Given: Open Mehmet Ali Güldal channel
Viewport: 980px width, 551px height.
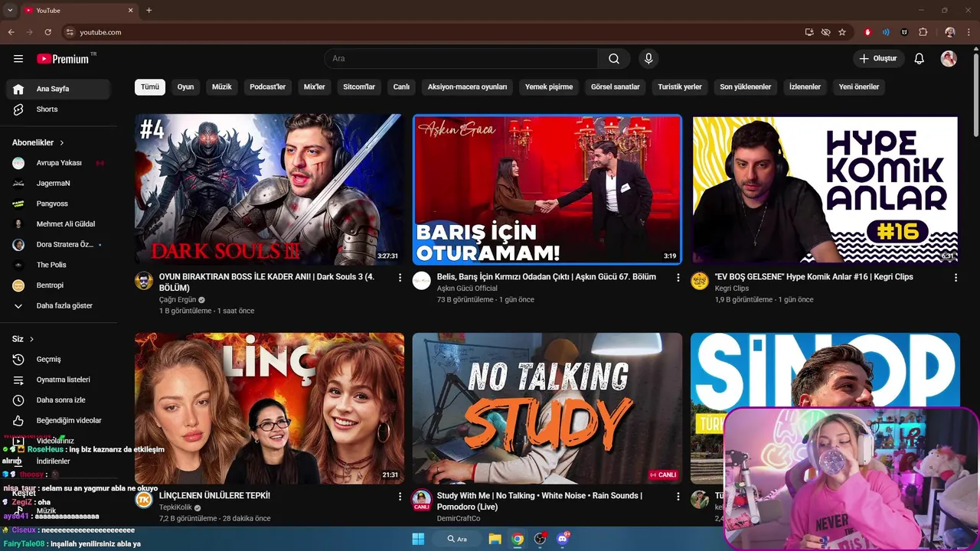Looking at the screenshot, I should (58, 224).
